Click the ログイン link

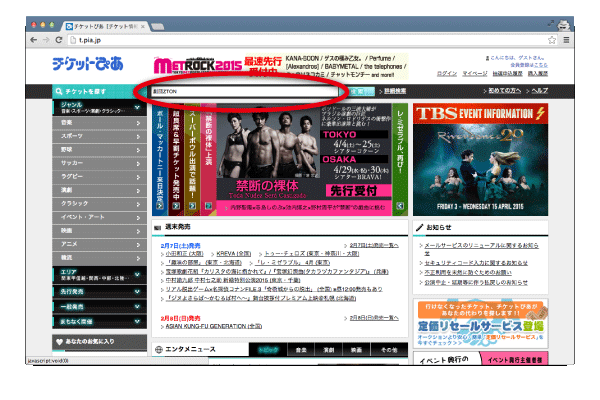tap(447, 73)
